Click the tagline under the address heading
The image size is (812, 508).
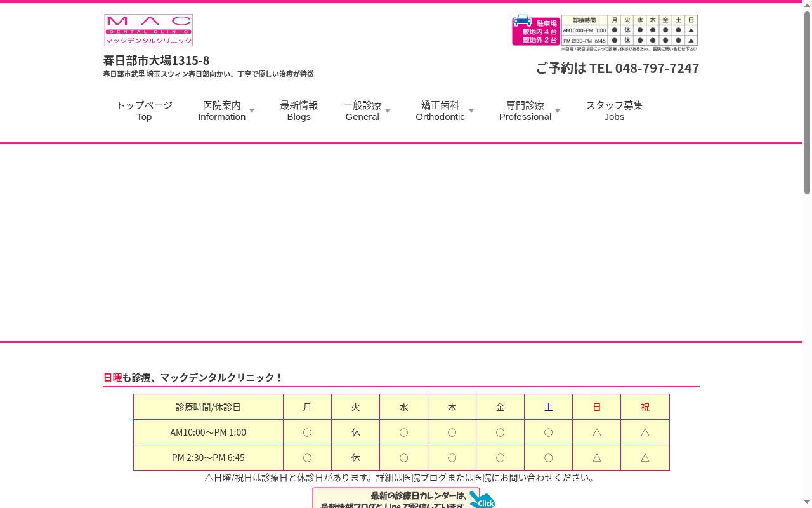(209, 74)
